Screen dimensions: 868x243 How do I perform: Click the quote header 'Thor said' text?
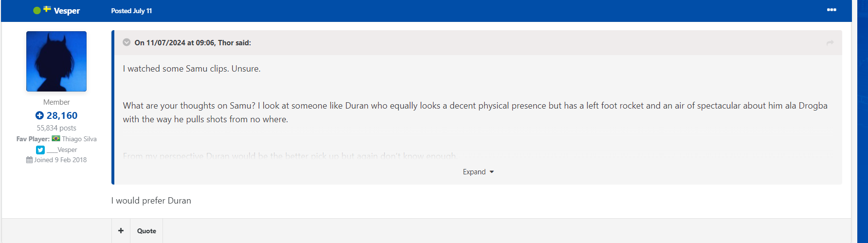pyautogui.click(x=235, y=43)
